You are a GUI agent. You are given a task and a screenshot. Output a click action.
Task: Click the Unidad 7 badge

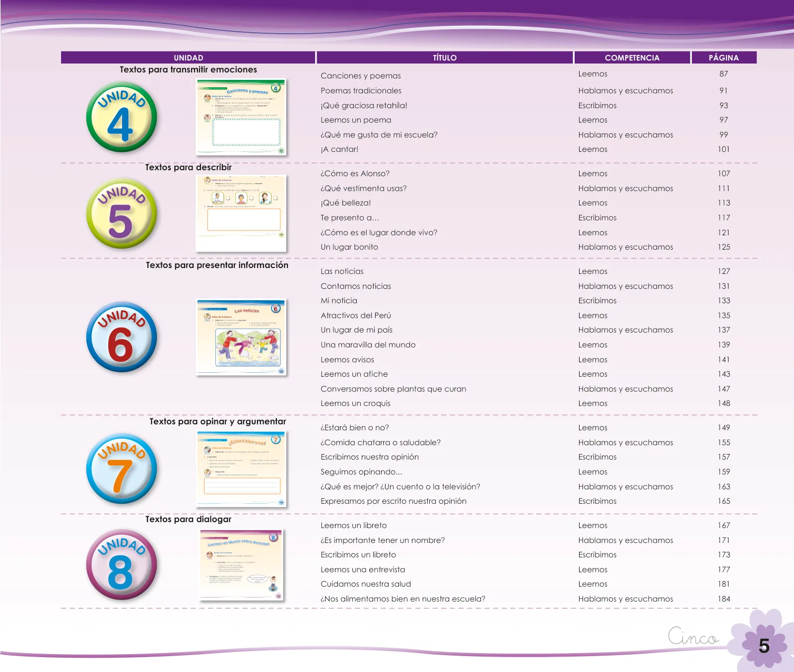point(122,469)
